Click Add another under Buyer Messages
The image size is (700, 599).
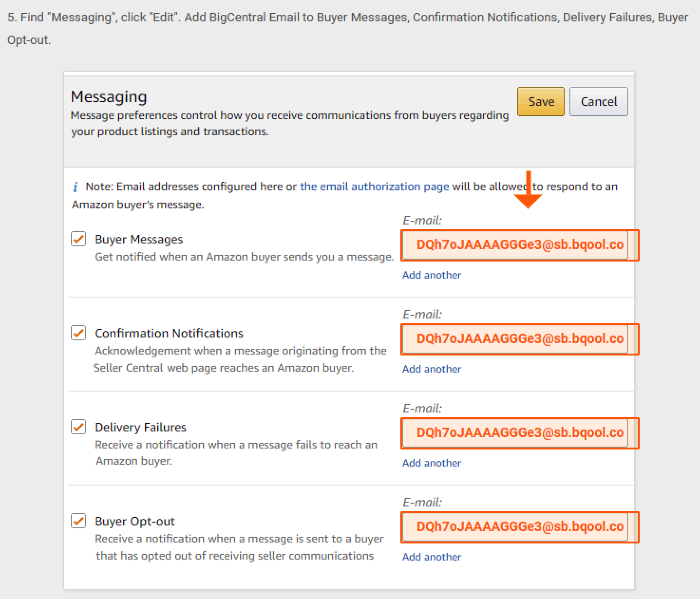[x=432, y=275]
